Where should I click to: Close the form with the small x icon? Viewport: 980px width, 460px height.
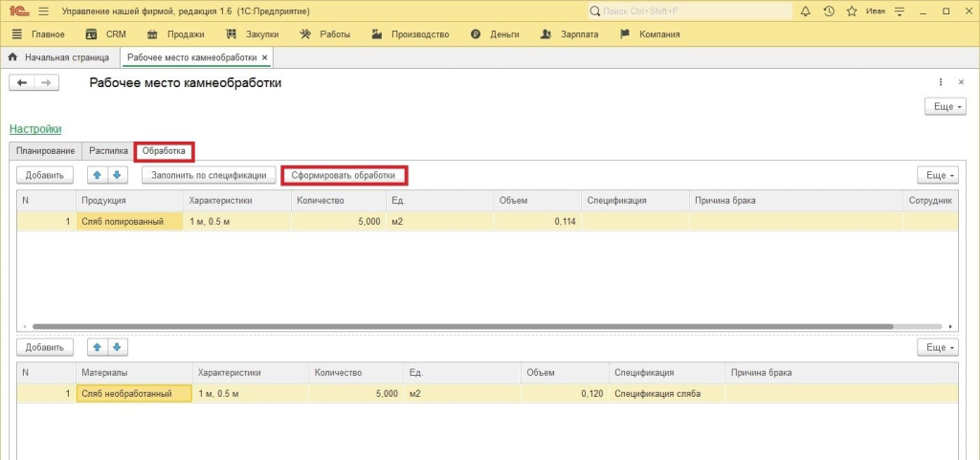(x=961, y=82)
